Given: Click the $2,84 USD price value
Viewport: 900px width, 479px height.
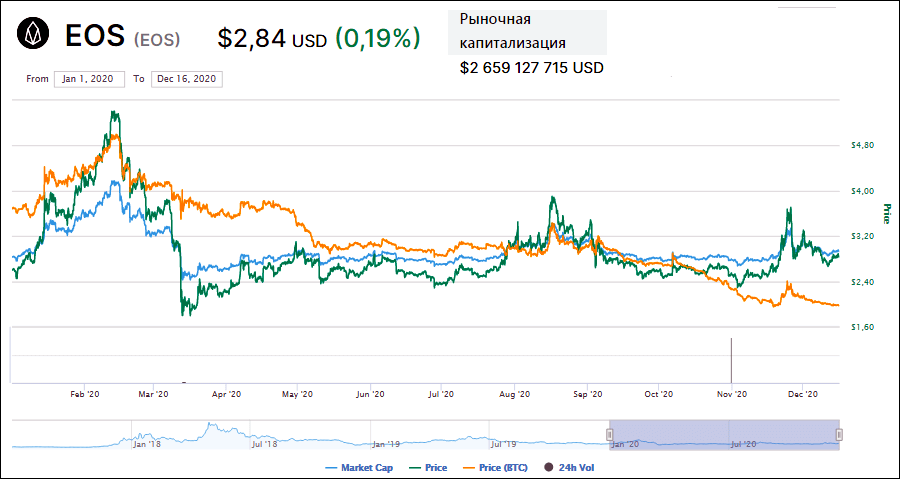Looking at the screenshot, I should point(272,39).
